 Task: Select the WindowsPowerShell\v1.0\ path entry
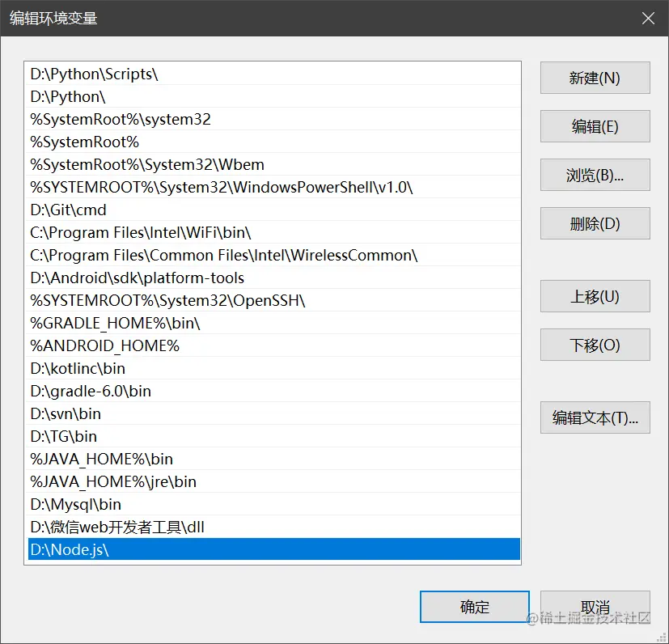pos(273,187)
